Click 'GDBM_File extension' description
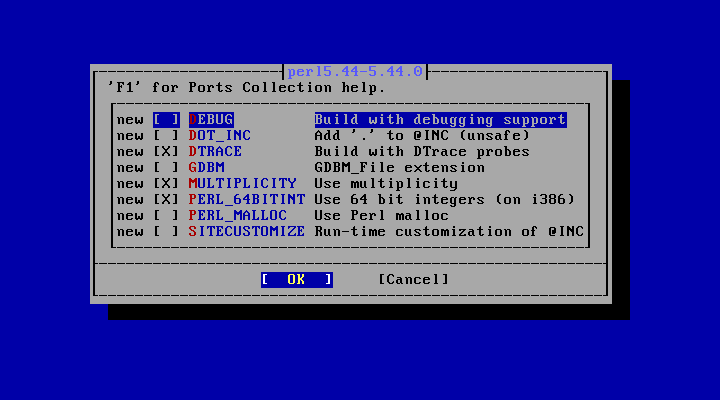The width and height of the screenshot is (720, 400). pos(399,168)
